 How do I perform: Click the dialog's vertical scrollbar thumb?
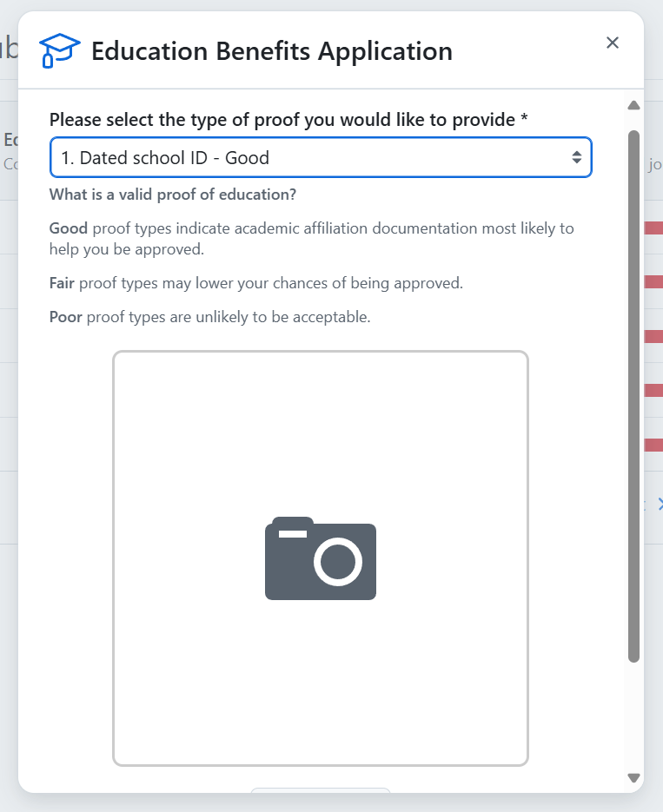[633, 395]
